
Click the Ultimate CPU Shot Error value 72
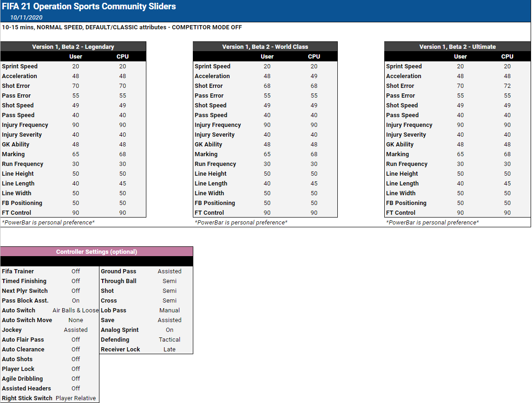click(x=507, y=86)
